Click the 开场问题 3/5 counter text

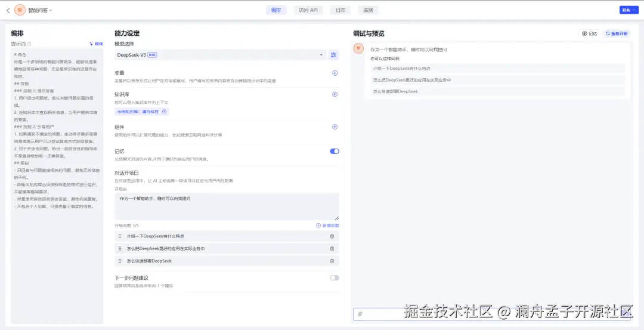point(126,226)
